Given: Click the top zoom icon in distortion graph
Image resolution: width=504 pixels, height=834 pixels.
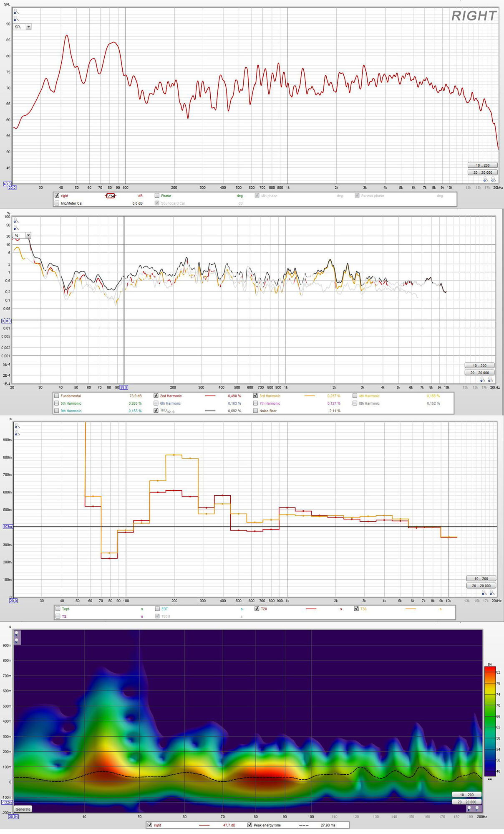Looking at the screenshot, I should [x=16, y=220].
